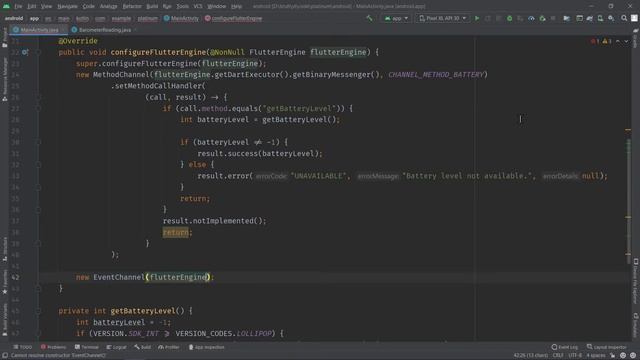640x360 pixels.
Task: Open the Logcat tool window button
Action: click(x=116, y=347)
